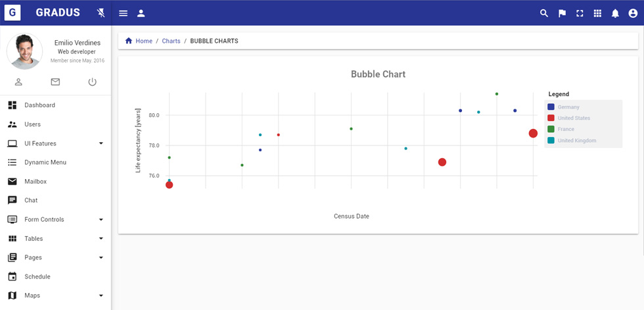
Task: Open the notifications bell
Action: click(615, 13)
